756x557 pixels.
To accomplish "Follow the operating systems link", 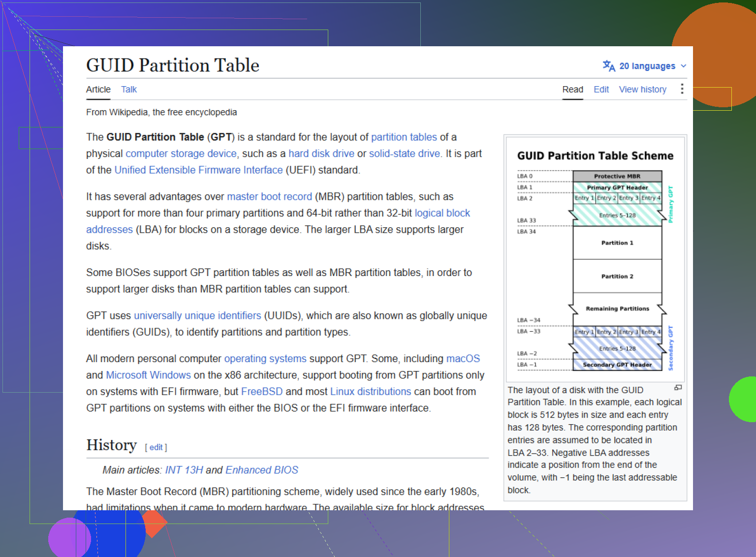I will [x=265, y=359].
